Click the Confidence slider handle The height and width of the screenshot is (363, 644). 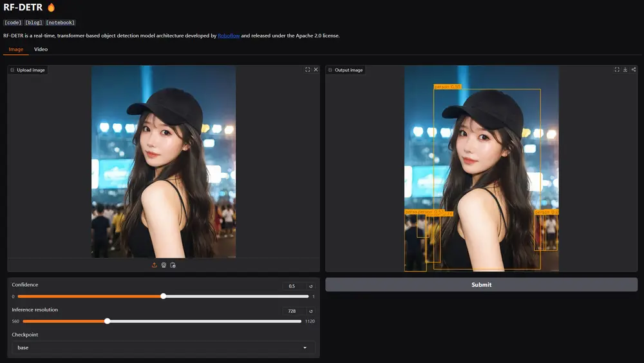point(164,296)
